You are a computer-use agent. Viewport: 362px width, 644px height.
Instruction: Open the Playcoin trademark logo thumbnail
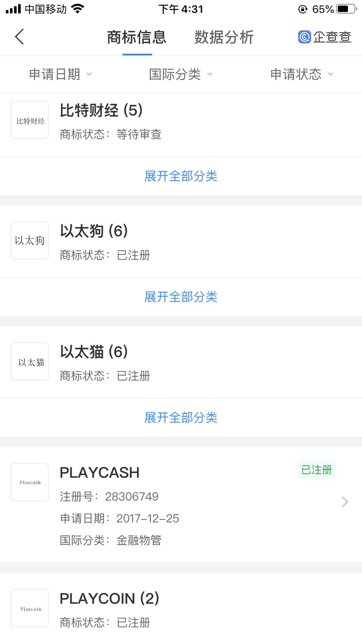coord(30,608)
